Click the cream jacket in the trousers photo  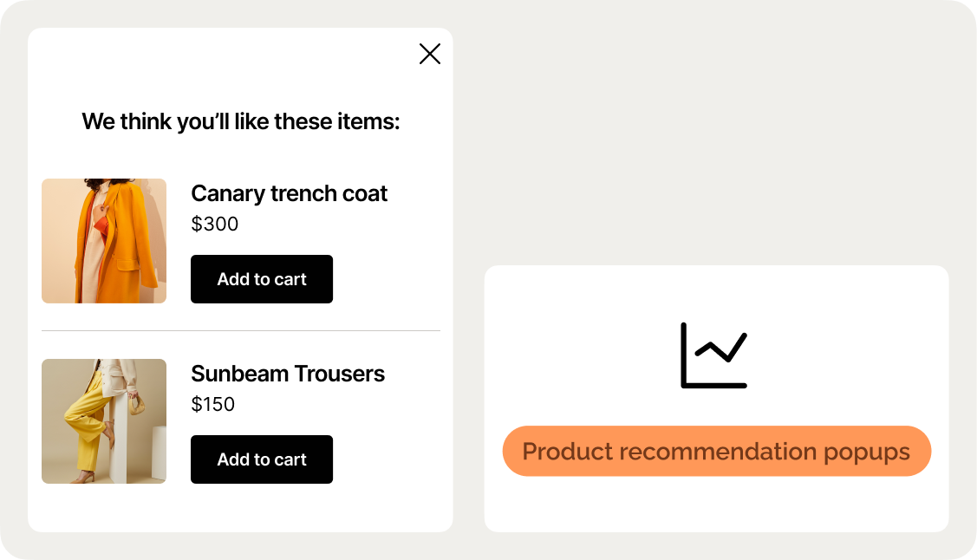tap(120, 379)
